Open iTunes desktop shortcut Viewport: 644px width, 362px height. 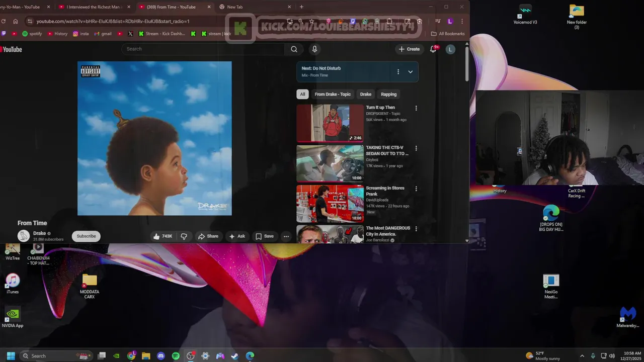tap(13, 284)
